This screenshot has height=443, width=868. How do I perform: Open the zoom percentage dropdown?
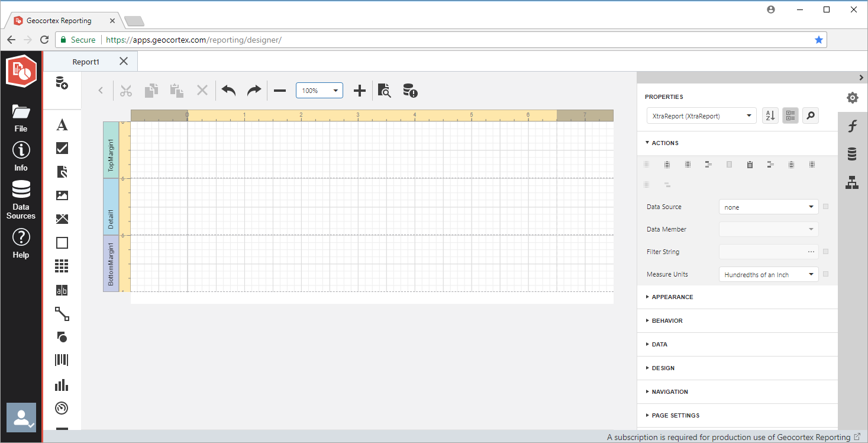pos(320,90)
